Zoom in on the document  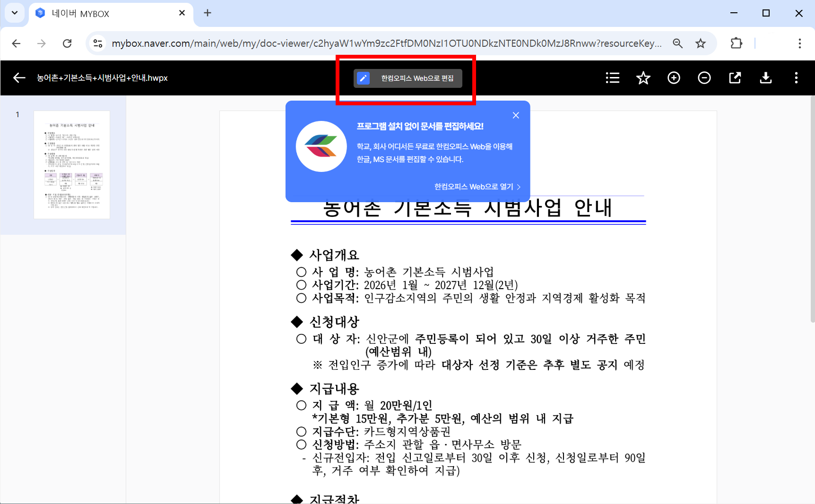[674, 77]
